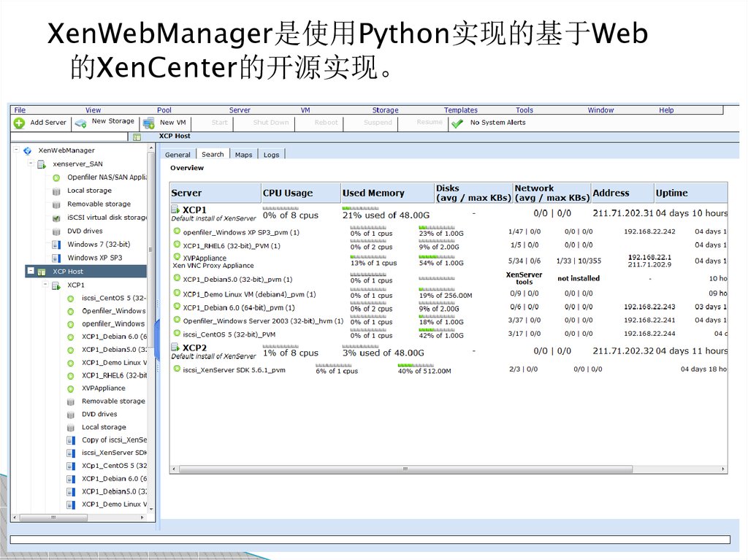Collapse the XCP Host pool node
Viewport: 748px width, 560px height.
(x=31, y=271)
